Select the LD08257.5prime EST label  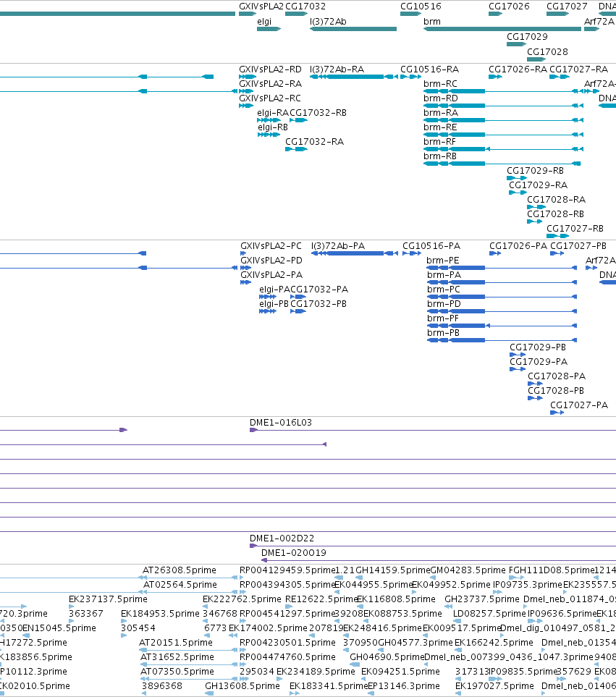489,614
